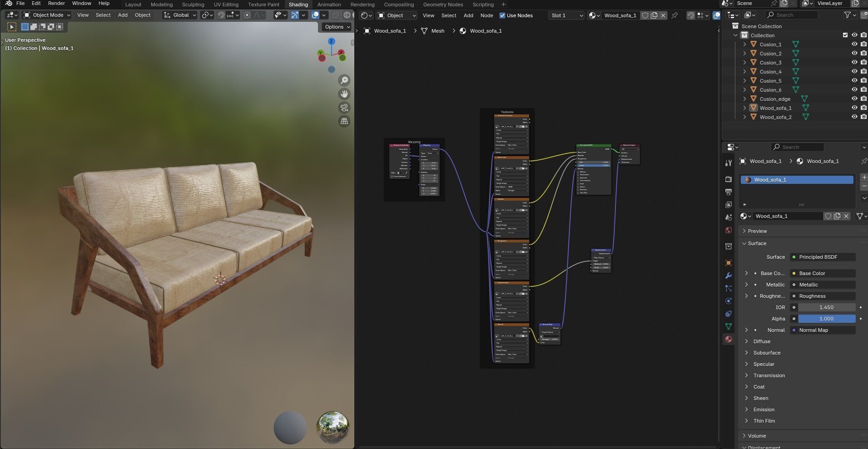Pin the node editor material
Screen dimensions: 868x449
tap(675, 15)
